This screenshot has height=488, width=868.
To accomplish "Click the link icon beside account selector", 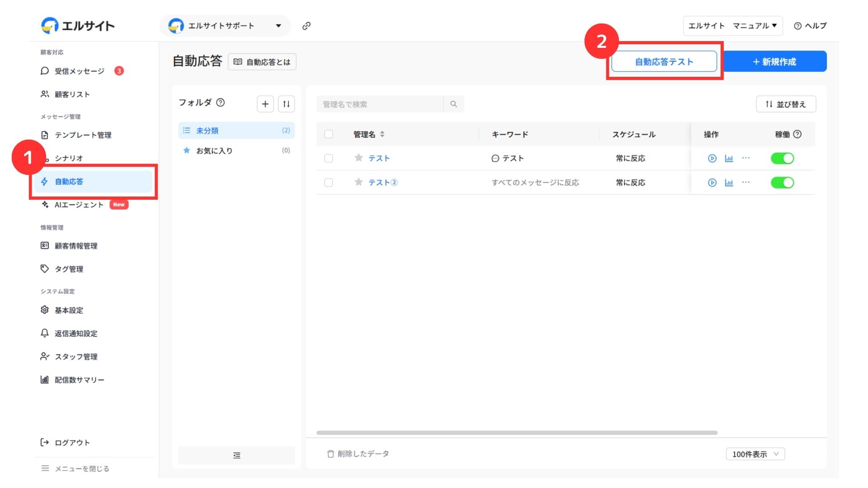I will (x=306, y=26).
